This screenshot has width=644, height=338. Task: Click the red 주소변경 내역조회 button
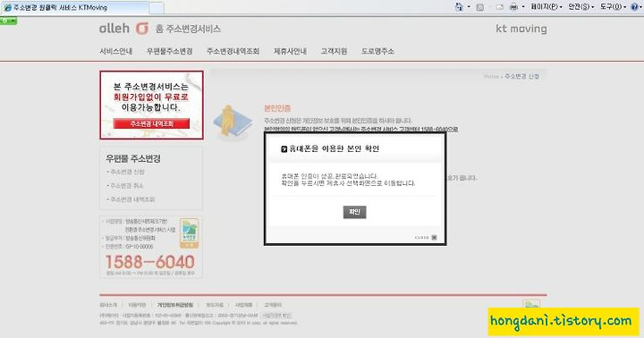pos(151,123)
